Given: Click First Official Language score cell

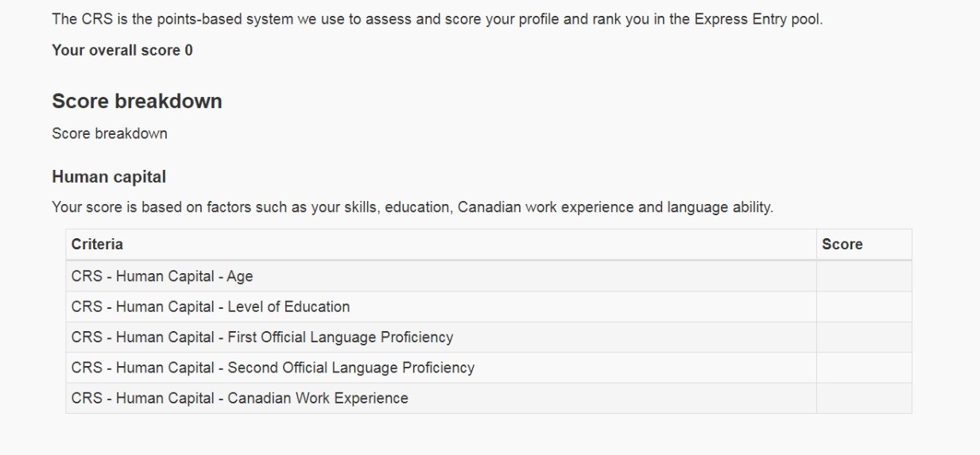Looking at the screenshot, I should 864,337.
